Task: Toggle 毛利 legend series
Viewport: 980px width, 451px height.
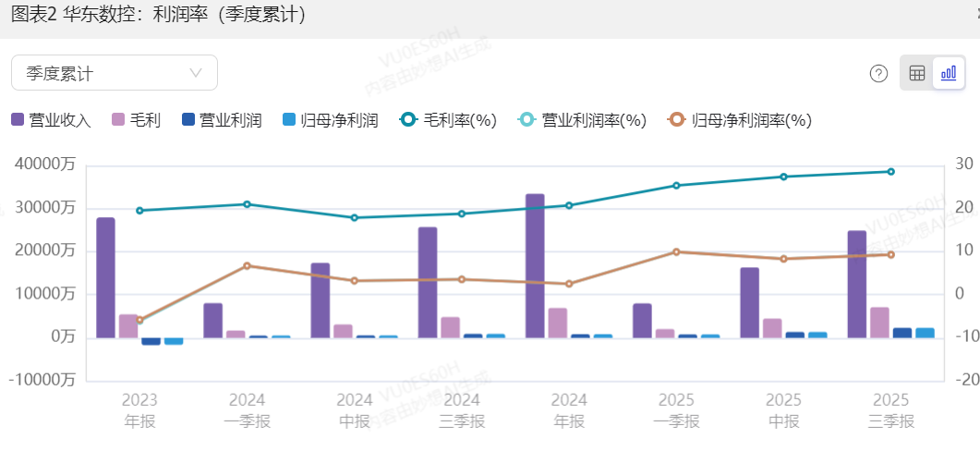Action: (x=136, y=120)
